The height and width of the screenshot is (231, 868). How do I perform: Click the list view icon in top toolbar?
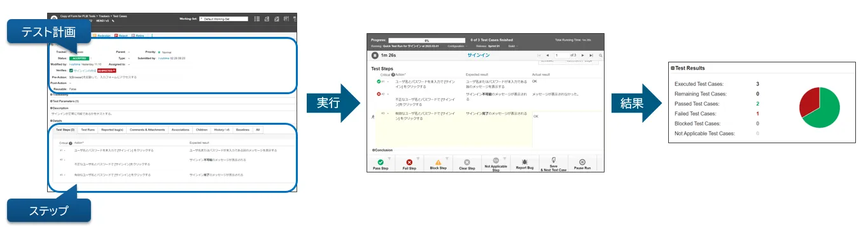[256, 19]
